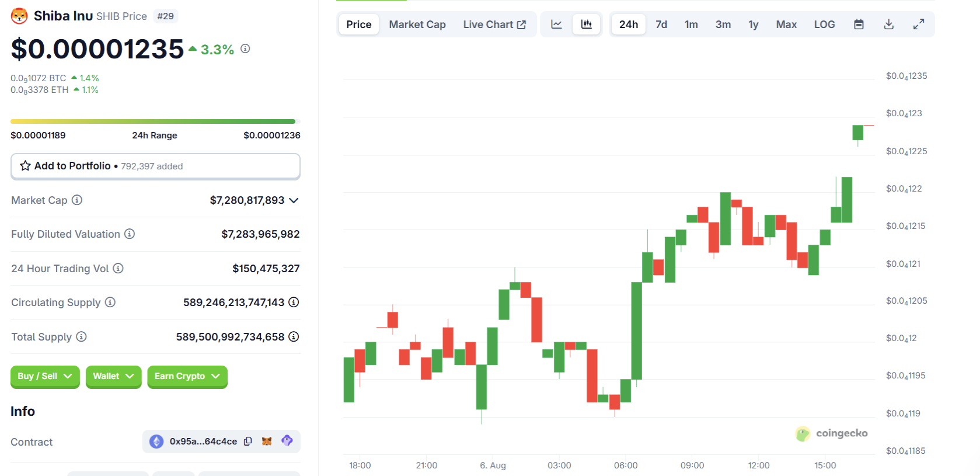Click the Circulating Supply info icon

click(110, 303)
